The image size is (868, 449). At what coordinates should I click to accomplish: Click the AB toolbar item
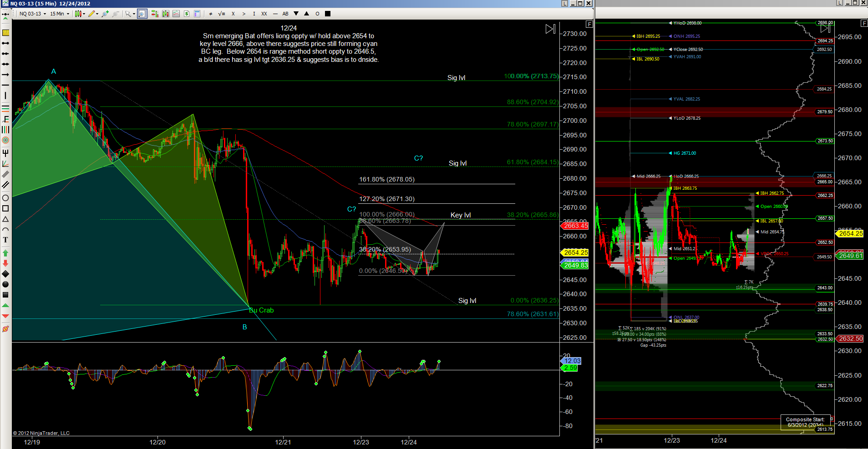[x=285, y=14]
